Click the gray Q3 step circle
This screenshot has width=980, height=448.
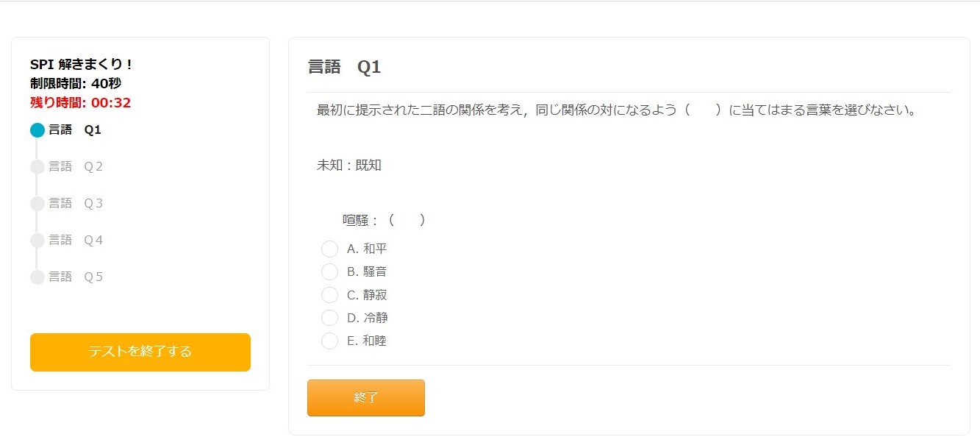point(37,204)
